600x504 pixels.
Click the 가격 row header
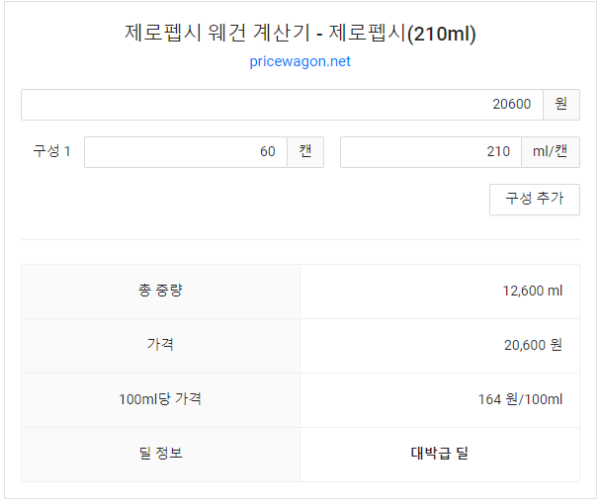[x=160, y=345]
